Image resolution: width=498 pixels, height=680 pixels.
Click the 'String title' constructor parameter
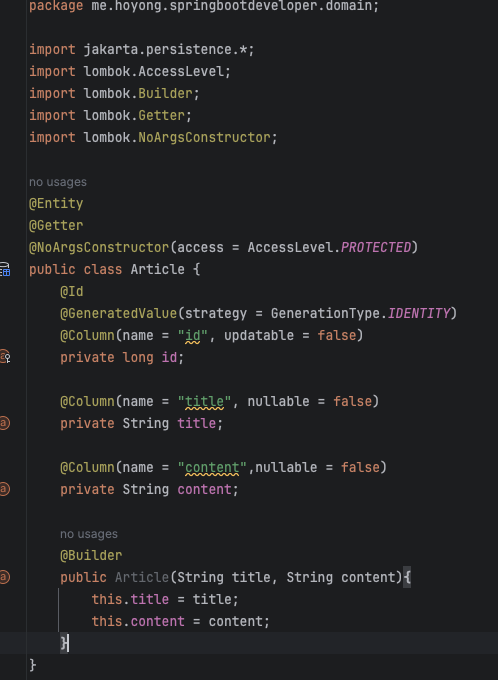(x=223, y=578)
